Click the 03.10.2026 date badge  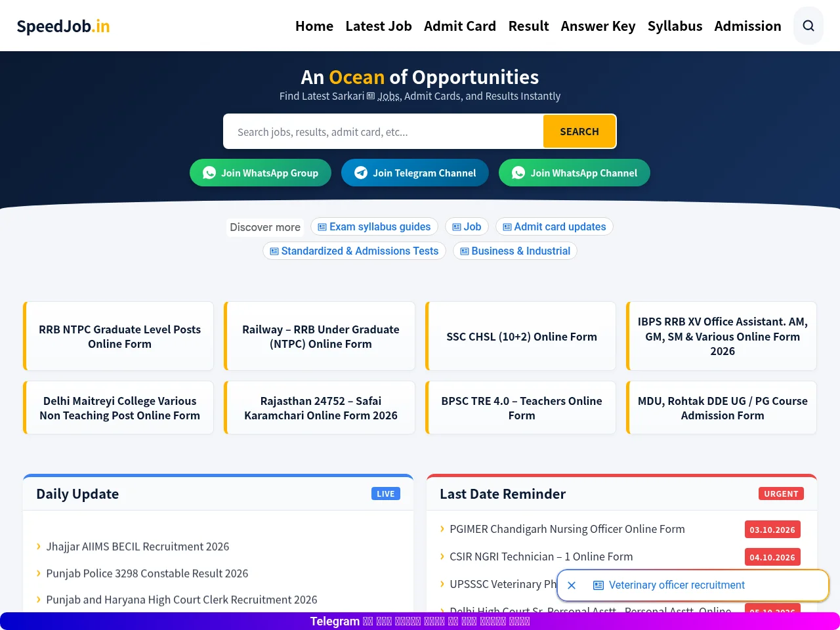(772, 530)
